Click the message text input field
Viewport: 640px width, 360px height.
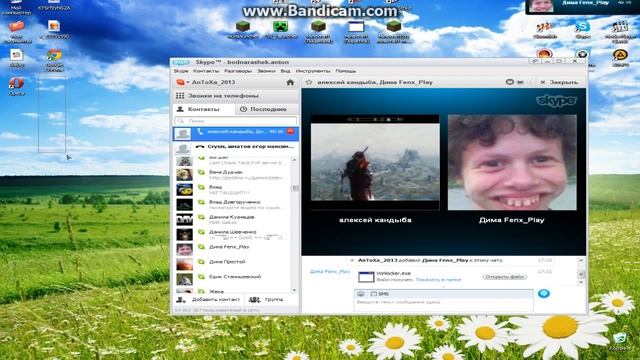tap(443, 305)
